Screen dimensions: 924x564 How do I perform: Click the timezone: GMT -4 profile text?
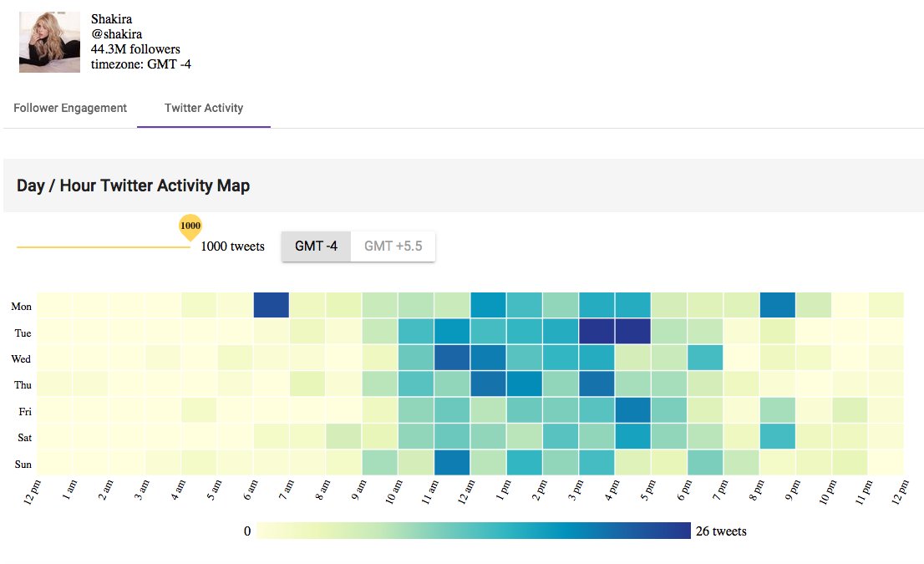pos(141,64)
